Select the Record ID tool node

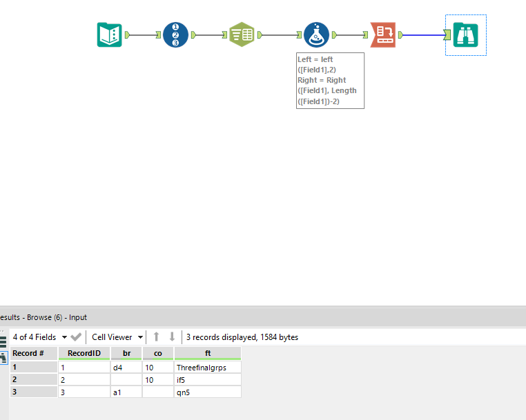click(x=175, y=35)
